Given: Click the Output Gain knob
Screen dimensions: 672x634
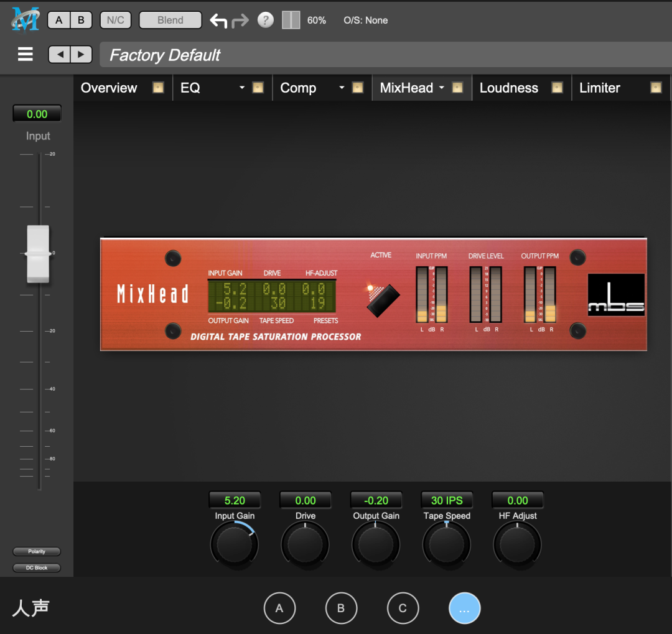Looking at the screenshot, I should [x=376, y=545].
